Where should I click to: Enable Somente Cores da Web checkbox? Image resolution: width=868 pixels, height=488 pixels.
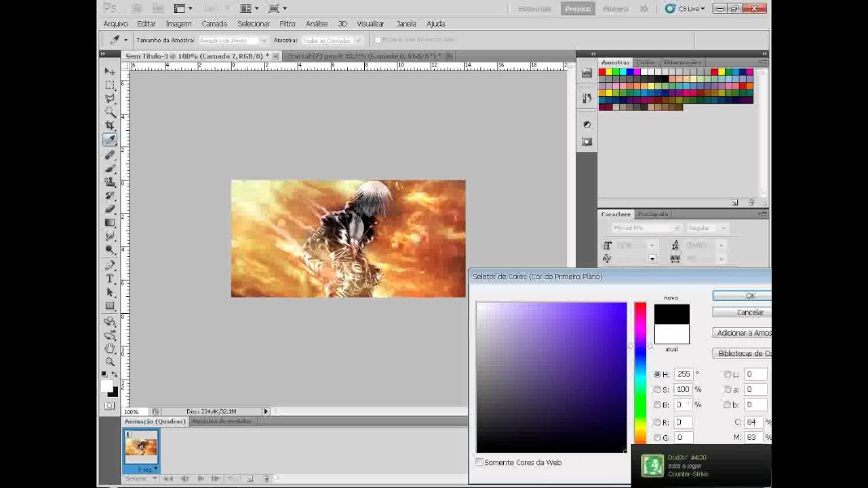(479, 462)
